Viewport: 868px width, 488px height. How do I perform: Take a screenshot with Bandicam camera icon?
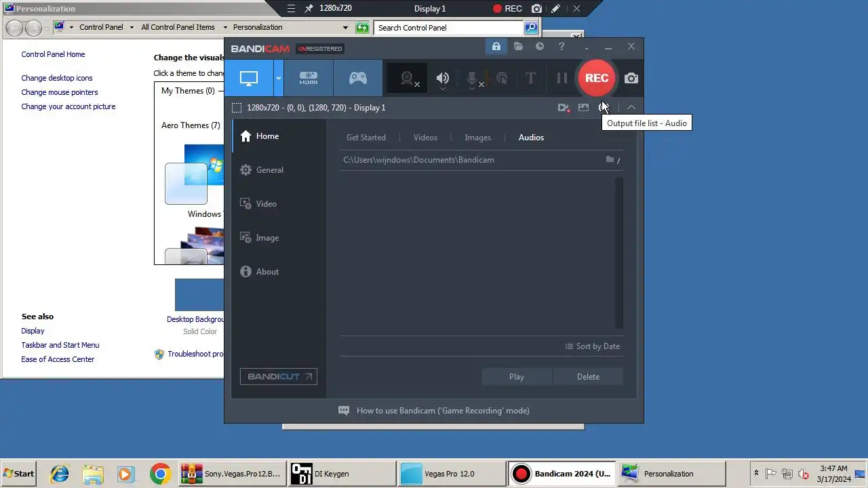[631, 79]
